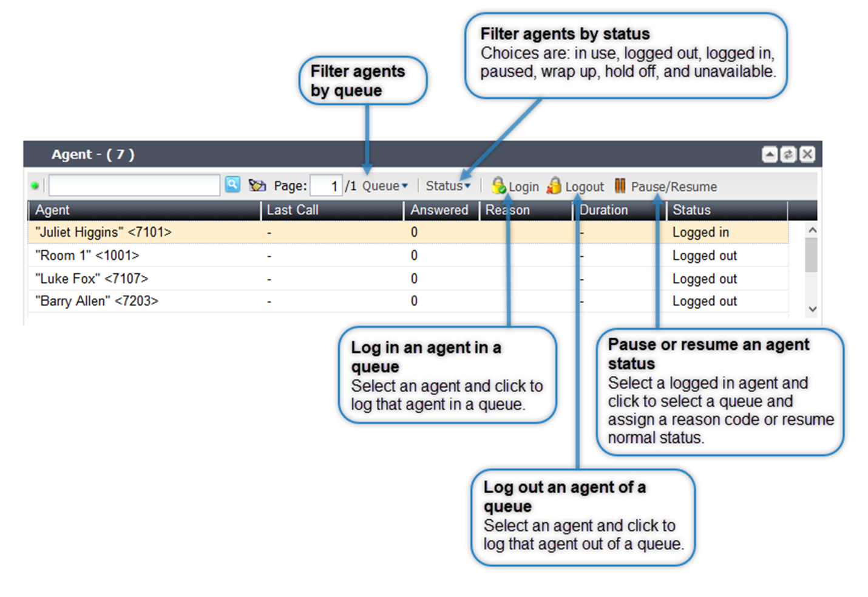
Task: Click the Logout label in toolbar
Action: click(x=585, y=186)
